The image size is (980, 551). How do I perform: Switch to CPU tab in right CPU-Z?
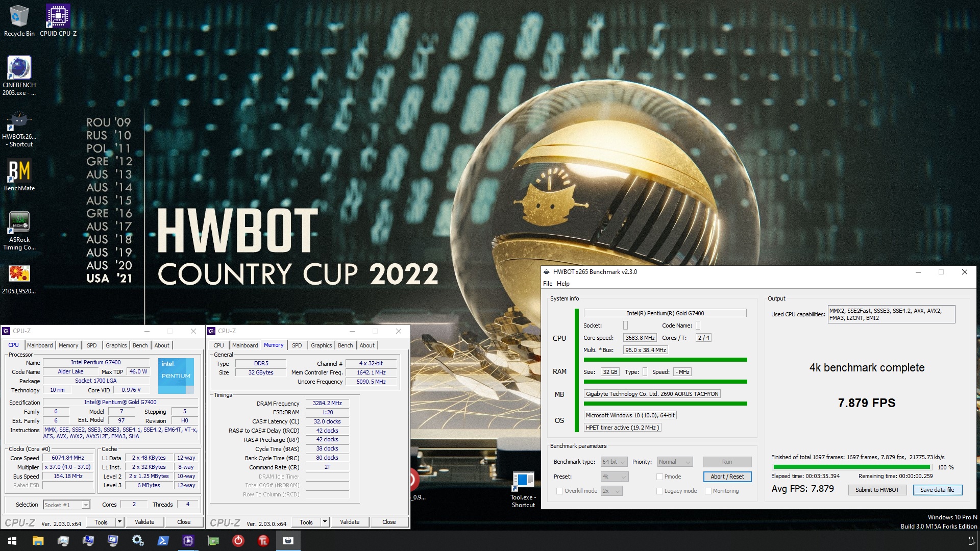(218, 345)
